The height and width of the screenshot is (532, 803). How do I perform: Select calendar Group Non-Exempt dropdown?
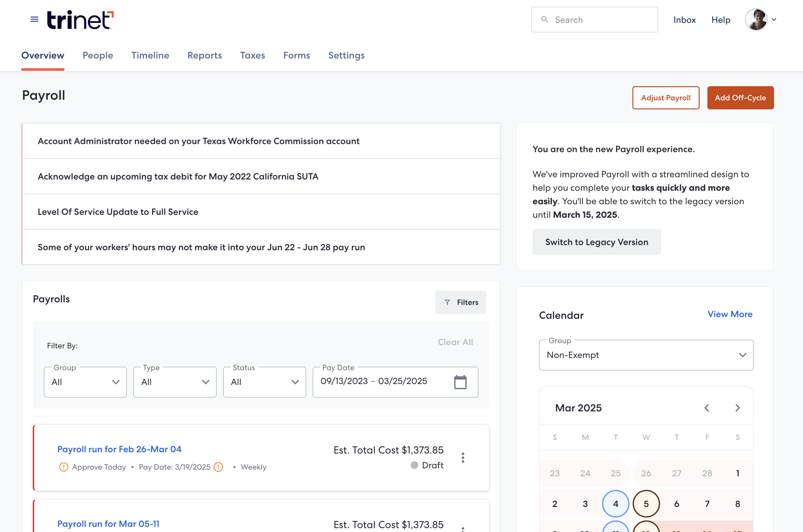(646, 355)
